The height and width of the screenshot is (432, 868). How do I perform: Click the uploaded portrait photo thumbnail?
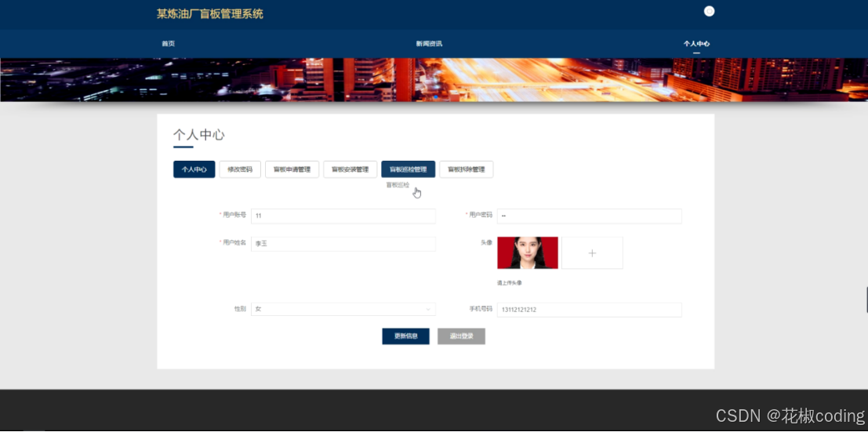click(x=528, y=253)
